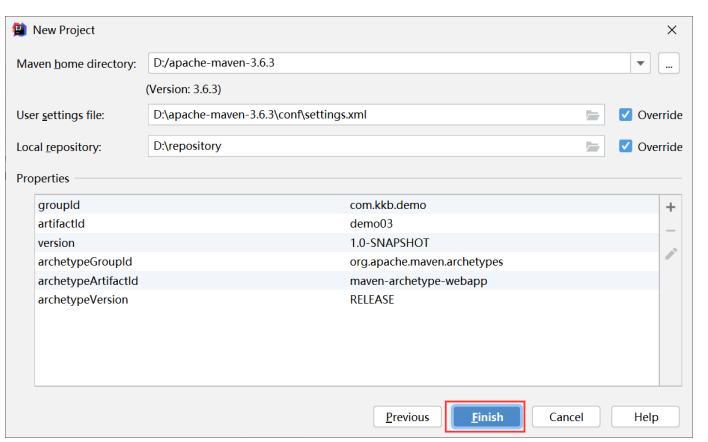The height and width of the screenshot is (442, 708).
Task: Open folder browser for Local repository
Action: click(592, 147)
